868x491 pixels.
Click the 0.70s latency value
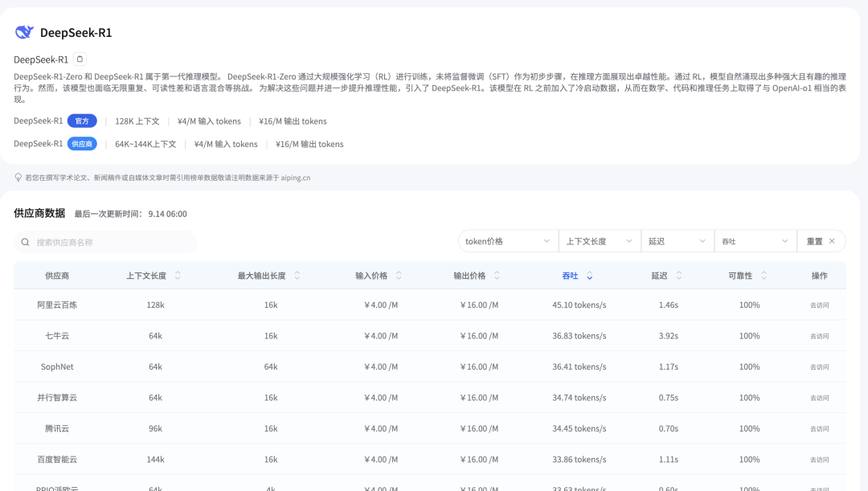(x=668, y=429)
